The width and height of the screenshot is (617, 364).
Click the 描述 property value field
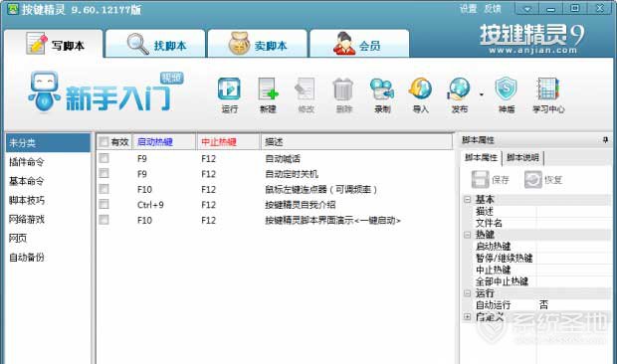pyautogui.click(x=574, y=211)
